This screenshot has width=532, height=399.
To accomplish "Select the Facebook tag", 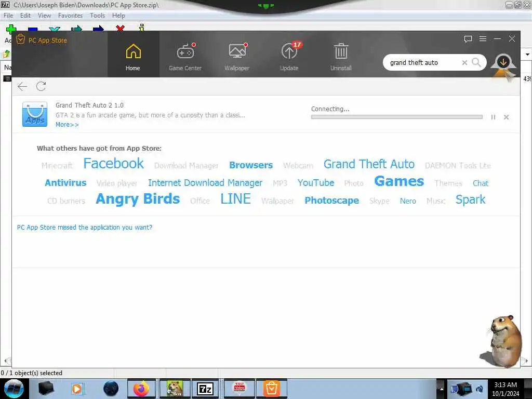I will [114, 164].
